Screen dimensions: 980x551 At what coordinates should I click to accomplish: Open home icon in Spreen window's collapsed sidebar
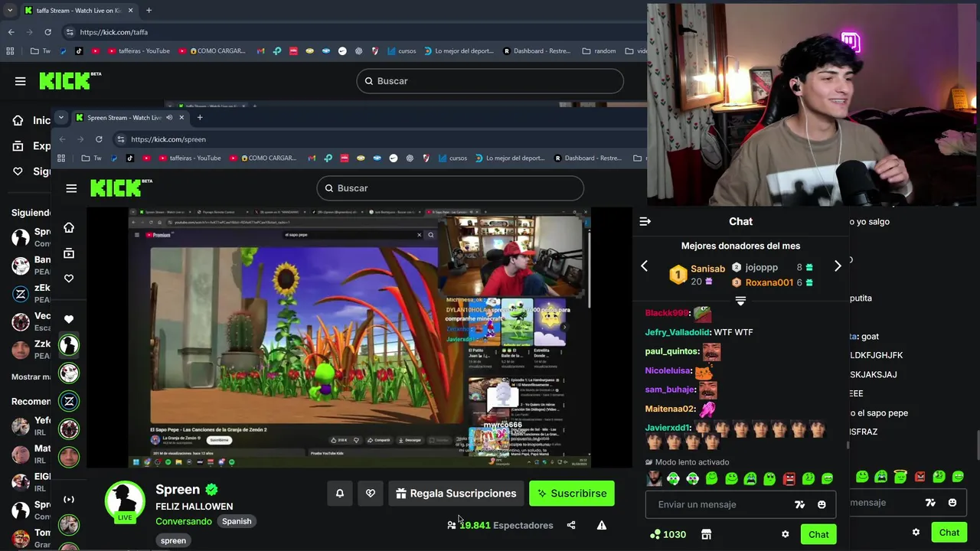click(69, 228)
